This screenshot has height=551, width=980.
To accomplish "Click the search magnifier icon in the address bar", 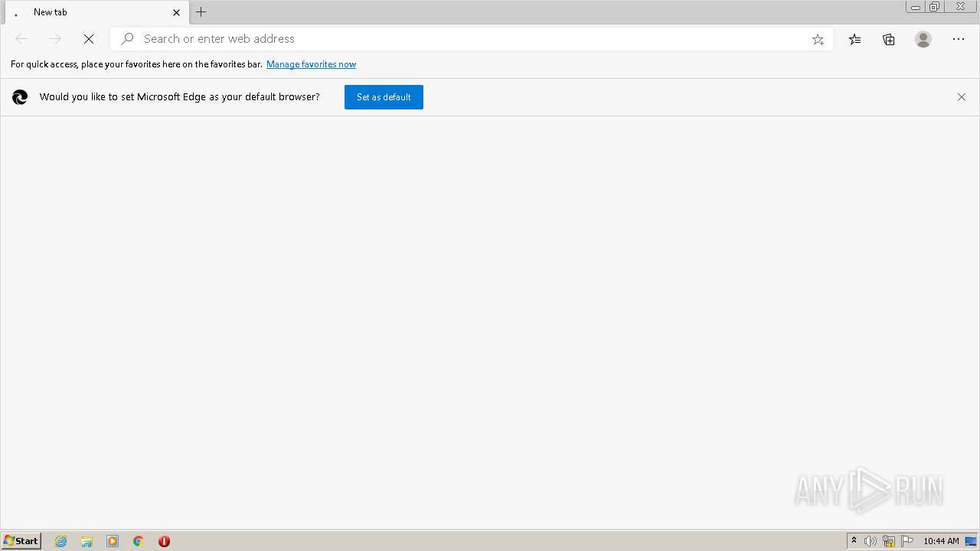I will tap(128, 39).
